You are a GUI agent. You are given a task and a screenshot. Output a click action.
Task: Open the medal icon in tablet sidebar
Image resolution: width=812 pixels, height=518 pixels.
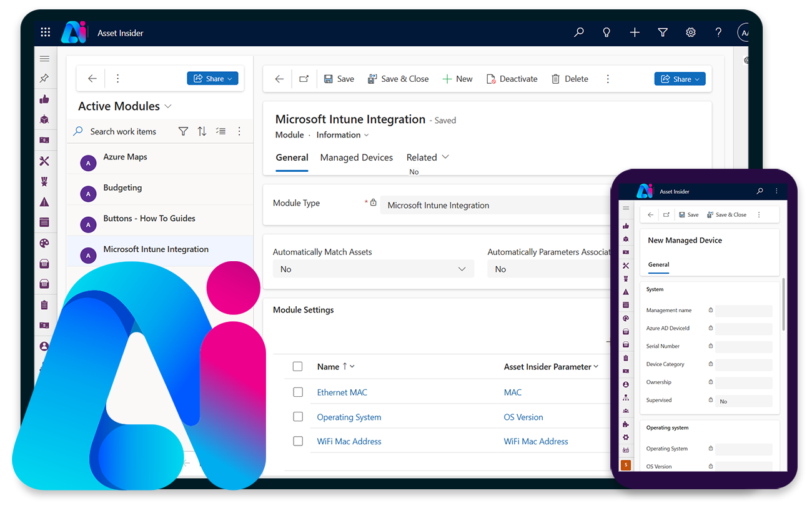point(44,182)
